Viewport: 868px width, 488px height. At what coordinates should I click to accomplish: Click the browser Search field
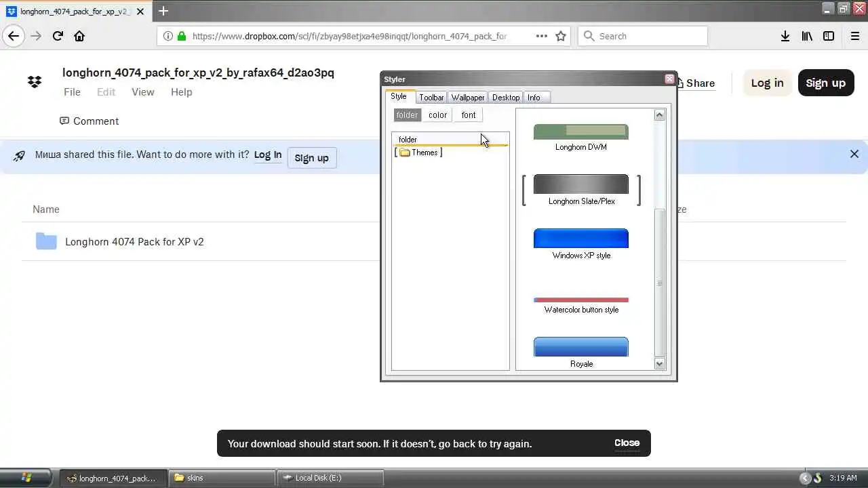pos(643,36)
